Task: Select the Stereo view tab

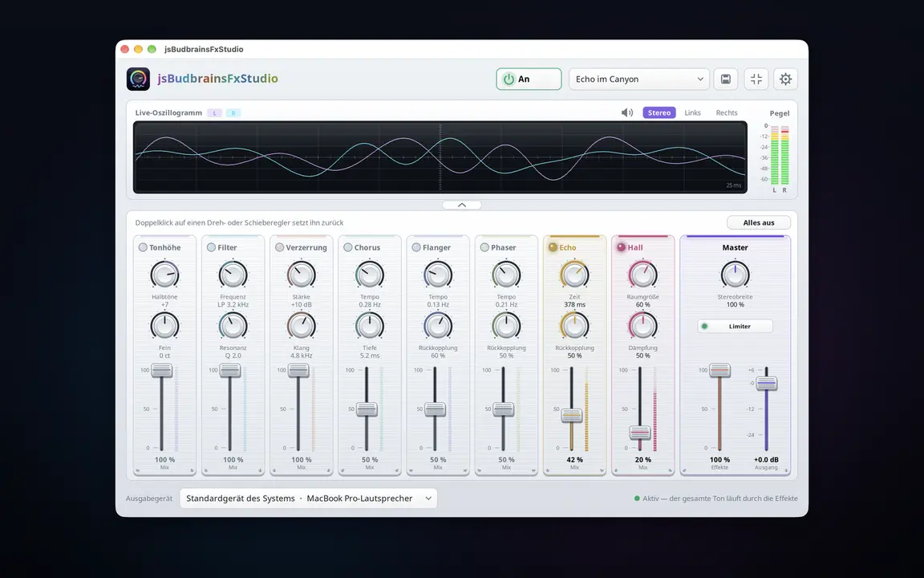Action: point(659,112)
